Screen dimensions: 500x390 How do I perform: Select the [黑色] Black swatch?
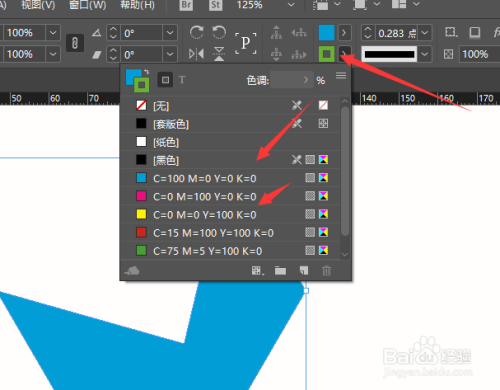point(230,160)
